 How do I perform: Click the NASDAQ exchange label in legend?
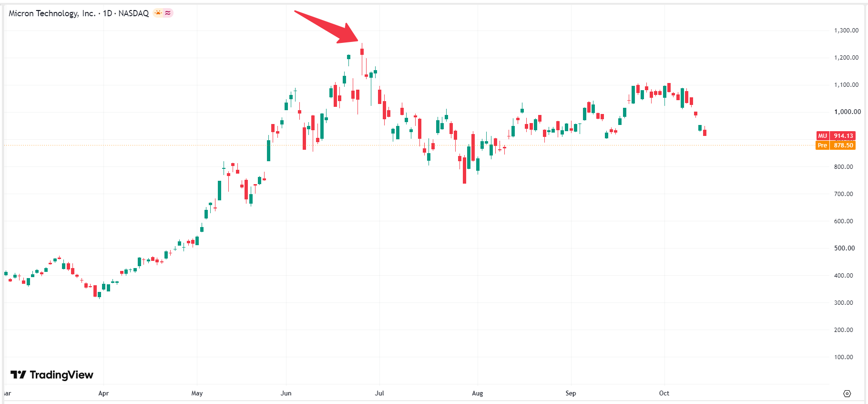coord(133,13)
